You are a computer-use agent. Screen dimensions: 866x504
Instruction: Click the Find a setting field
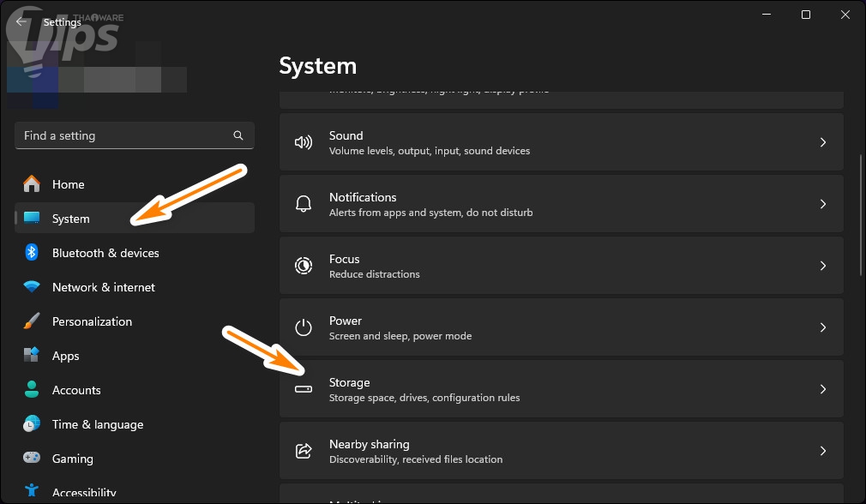[x=124, y=135]
